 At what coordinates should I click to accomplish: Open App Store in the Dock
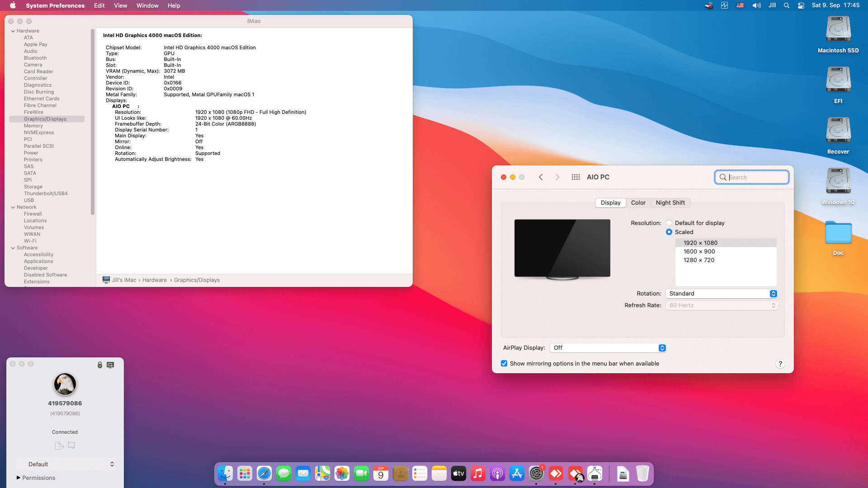point(517,474)
